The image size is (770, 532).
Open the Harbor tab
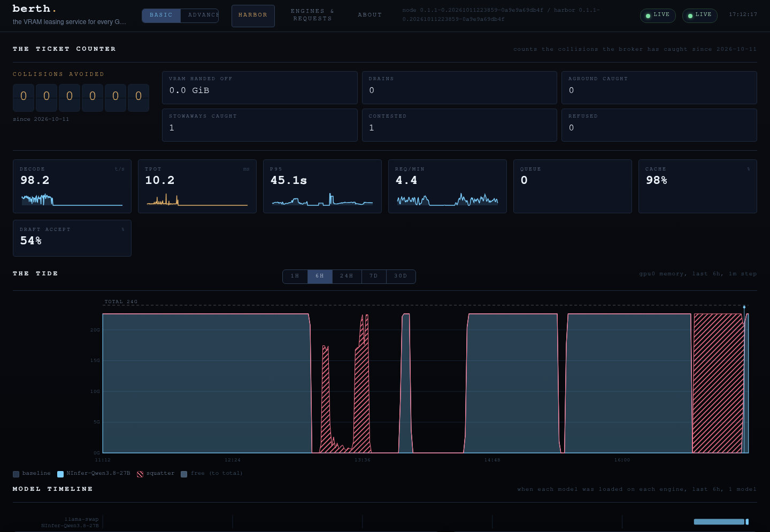(x=253, y=16)
